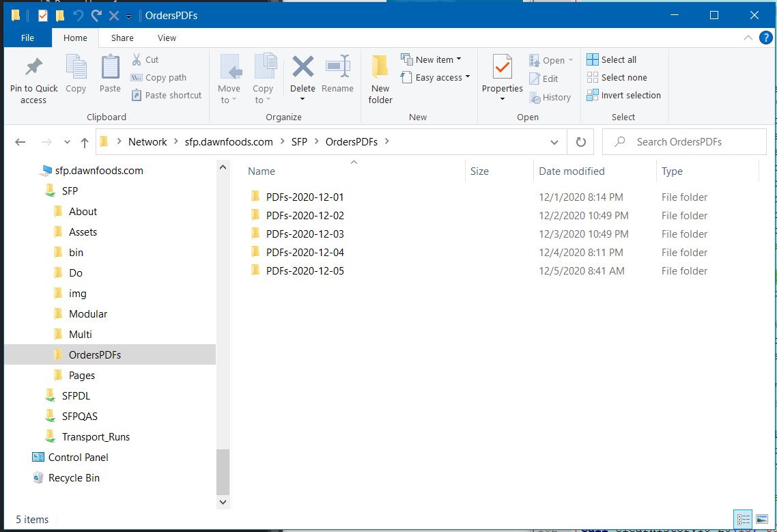Viewport: 777px width, 532px height.
Task: Open the File menu
Action: tap(27, 38)
